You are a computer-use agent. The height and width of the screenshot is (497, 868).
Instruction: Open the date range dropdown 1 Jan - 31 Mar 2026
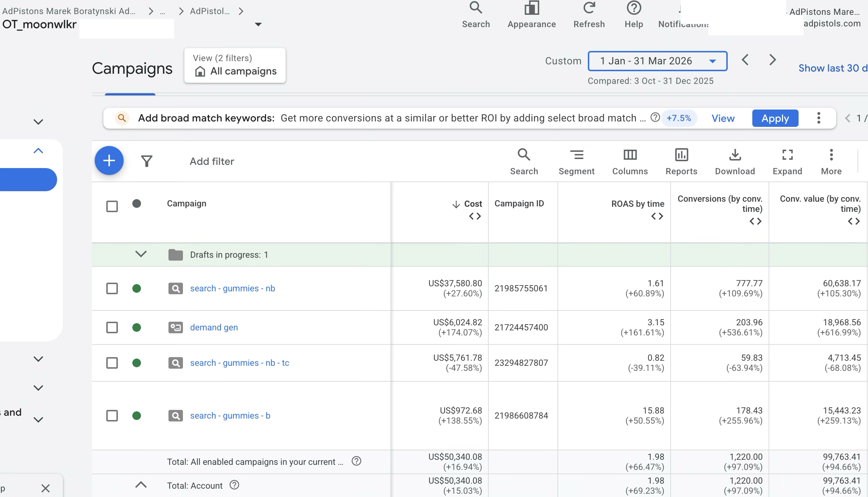coord(658,61)
